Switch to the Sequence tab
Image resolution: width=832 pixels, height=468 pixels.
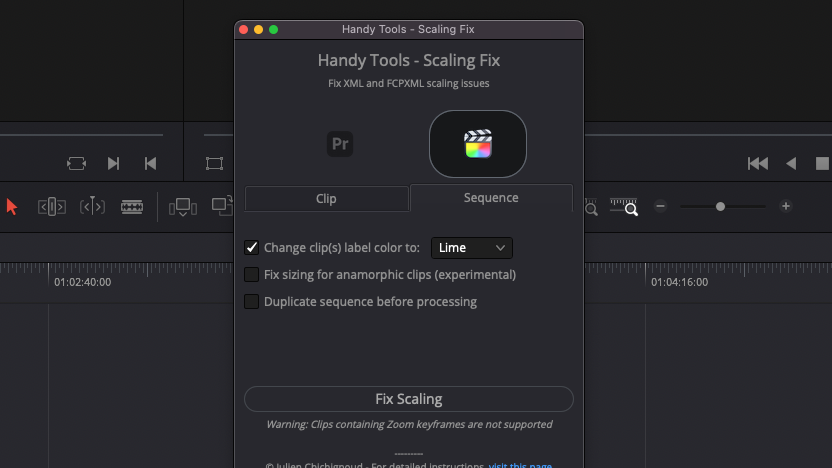(x=491, y=197)
